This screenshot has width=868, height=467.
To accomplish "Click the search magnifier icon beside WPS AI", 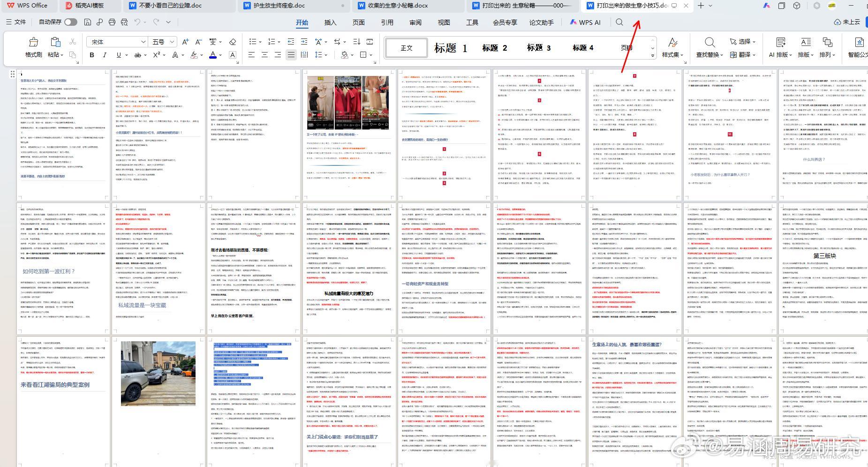I will click(x=619, y=22).
